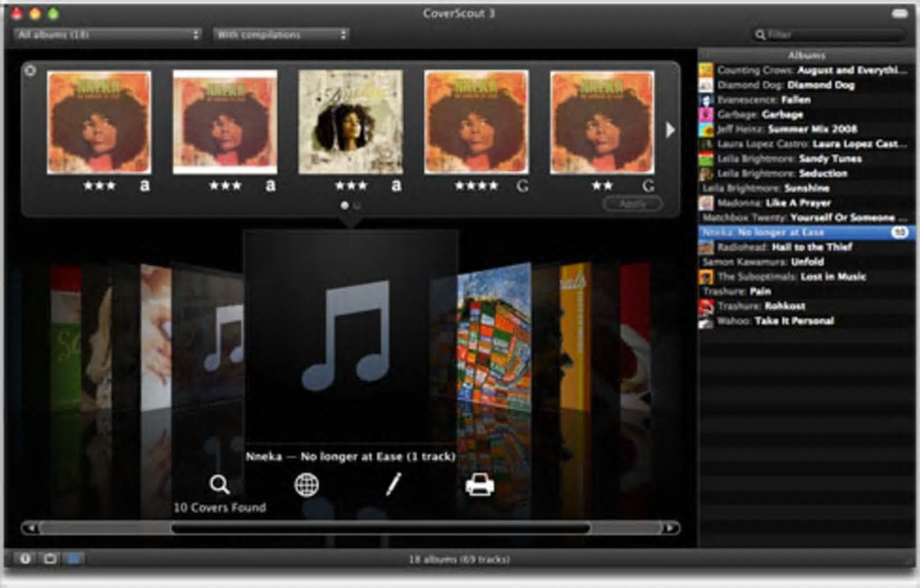The width and height of the screenshot is (920, 588).
Task: Click the 18 albums (69 tracks) status text
Action: (459, 559)
